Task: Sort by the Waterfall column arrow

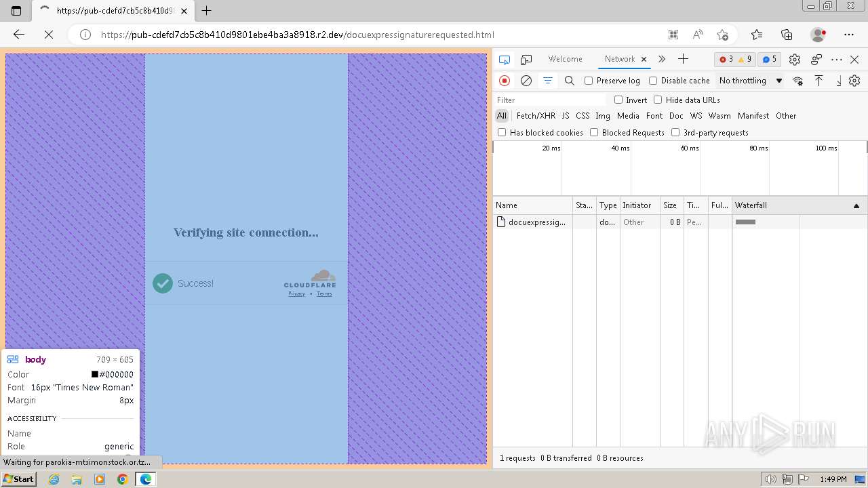Action: click(x=856, y=205)
